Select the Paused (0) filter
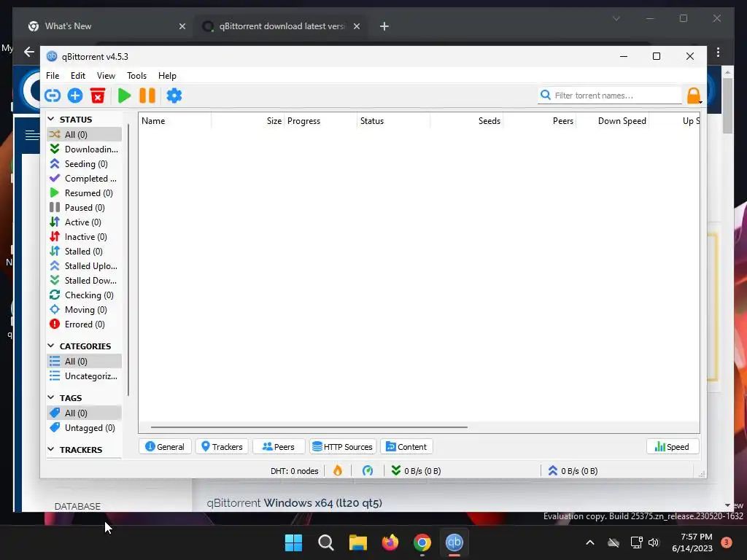Image resolution: width=747 pixels, height=560 pixels. click(85, 208)
